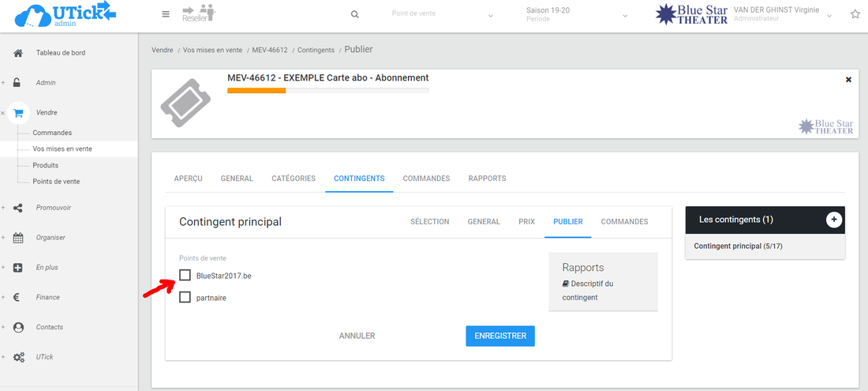Open the Reseller icon in header

tap(198, 13)
